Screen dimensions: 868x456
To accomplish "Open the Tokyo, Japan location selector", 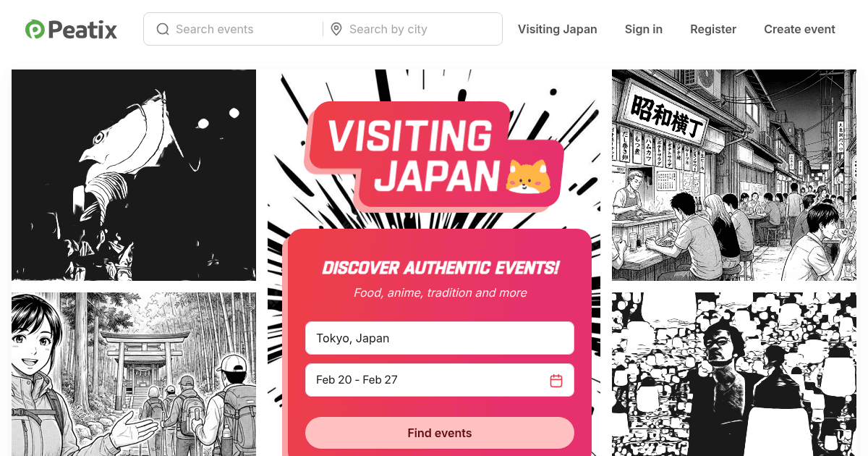I will 440,338.
